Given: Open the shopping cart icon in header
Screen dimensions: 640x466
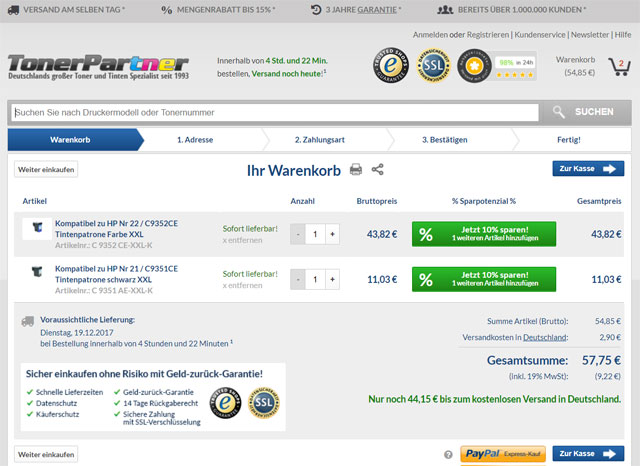Looking at the screenshot, I should [619, 67].
